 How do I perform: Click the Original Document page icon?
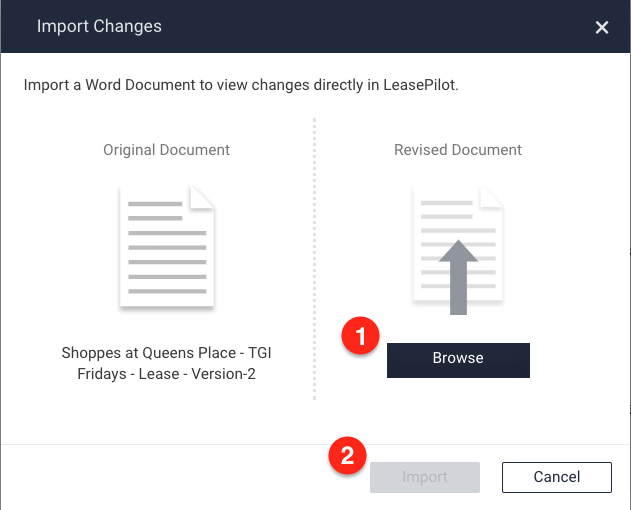(166, 246)
